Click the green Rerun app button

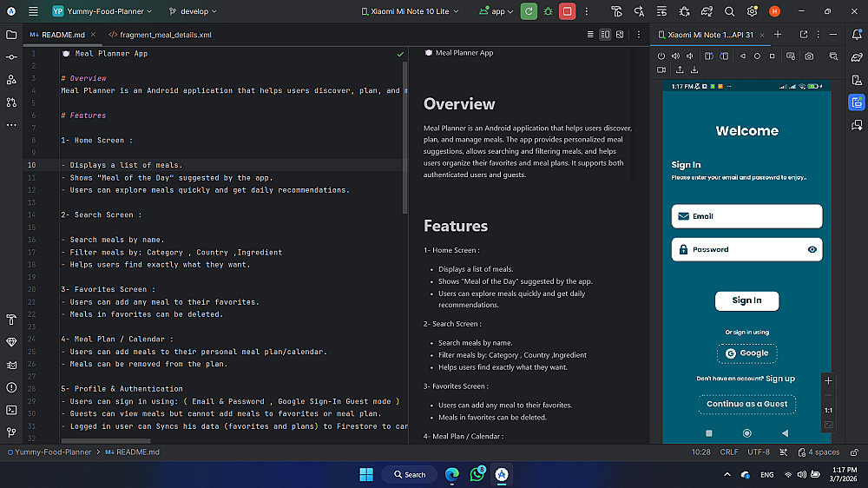[x=529, y=11]
